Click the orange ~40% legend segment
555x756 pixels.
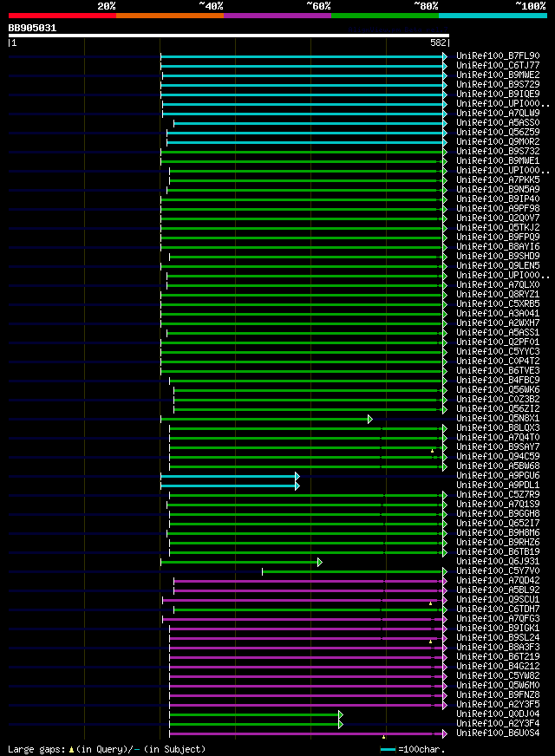point(170,16)
